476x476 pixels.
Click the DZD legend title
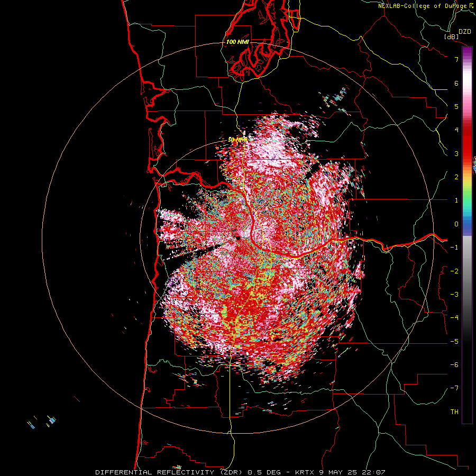(x=465, y=32)
